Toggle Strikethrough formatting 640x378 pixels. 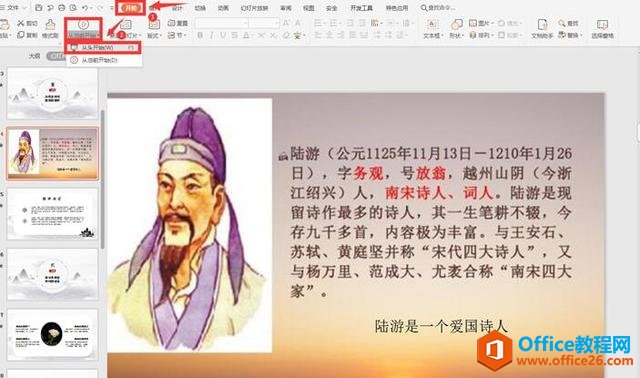point(234,36)
